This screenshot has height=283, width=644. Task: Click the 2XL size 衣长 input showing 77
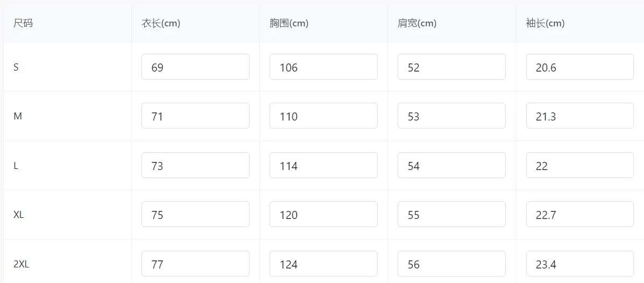click(195, 264)
